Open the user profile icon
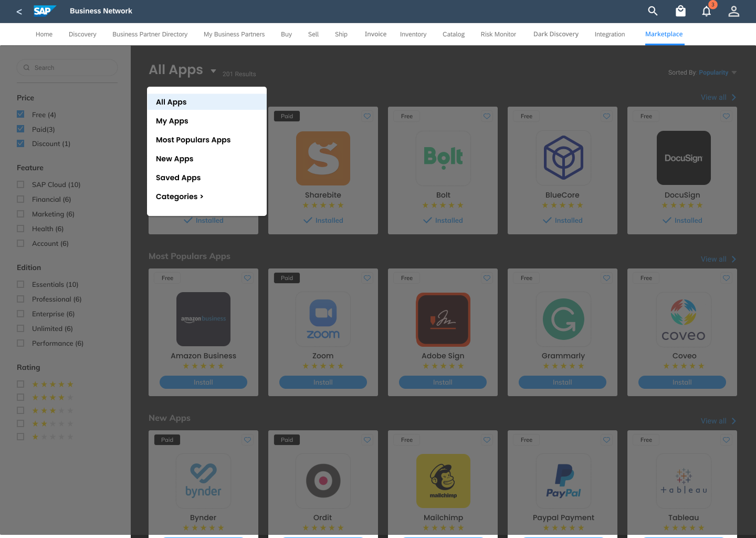756x538 pixels. [734, 11]
